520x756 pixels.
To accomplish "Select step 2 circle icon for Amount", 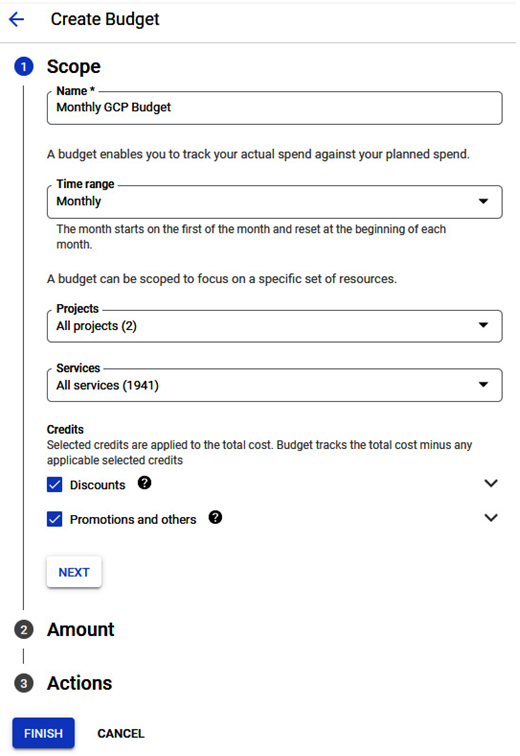I will (24, 630).
